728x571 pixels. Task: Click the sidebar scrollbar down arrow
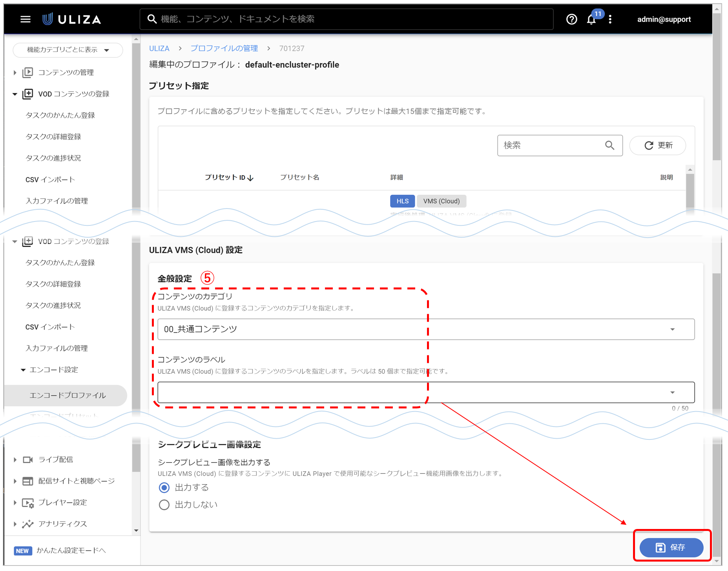(x=136, y=531)
